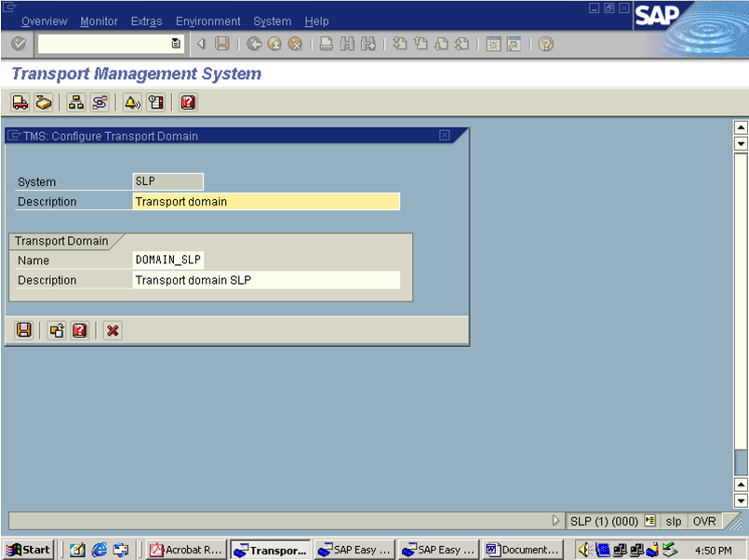The height and width of the screenshot is (560, 749).
Task: Open the System menu
Action: coord(272,20)
